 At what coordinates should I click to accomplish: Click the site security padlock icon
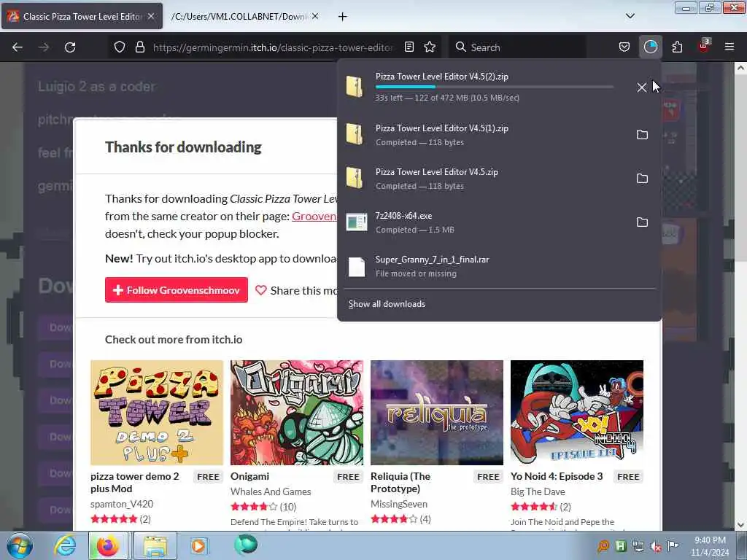139,47
